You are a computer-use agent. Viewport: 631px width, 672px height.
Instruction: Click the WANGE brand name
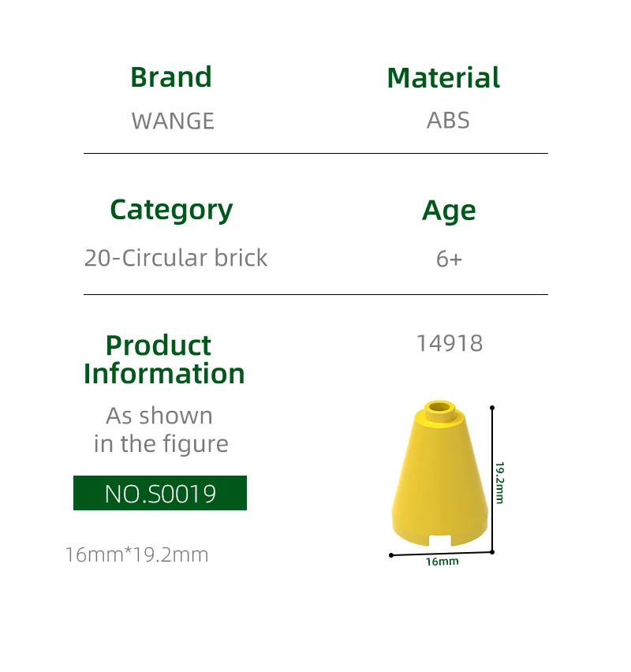173,121
